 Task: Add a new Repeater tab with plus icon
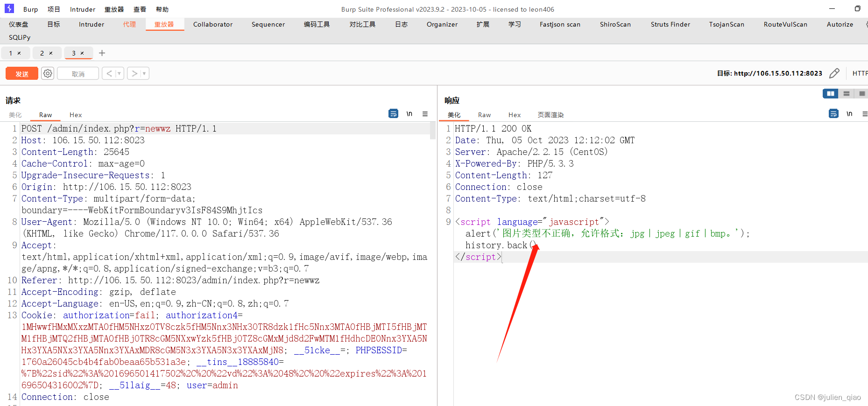click(102, 53)
